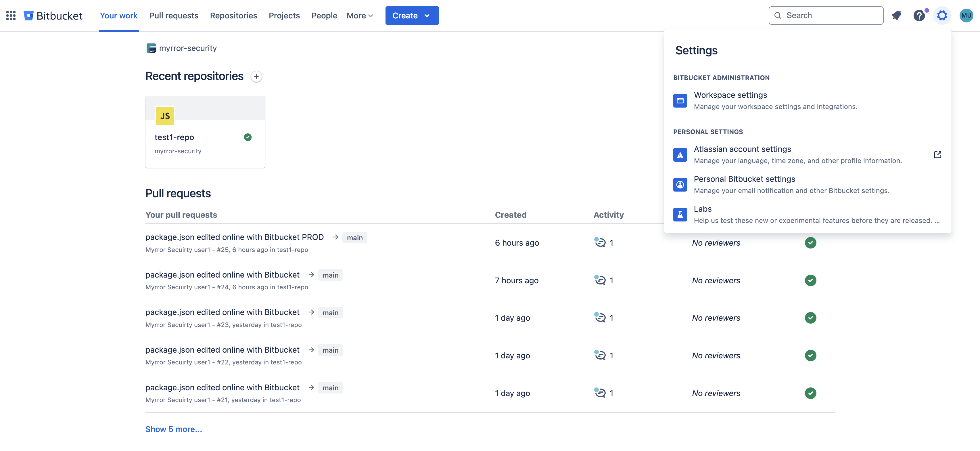The image size is (980, 451).
Task: Click the main branch tag on PR #21
Action: [330, 388]
